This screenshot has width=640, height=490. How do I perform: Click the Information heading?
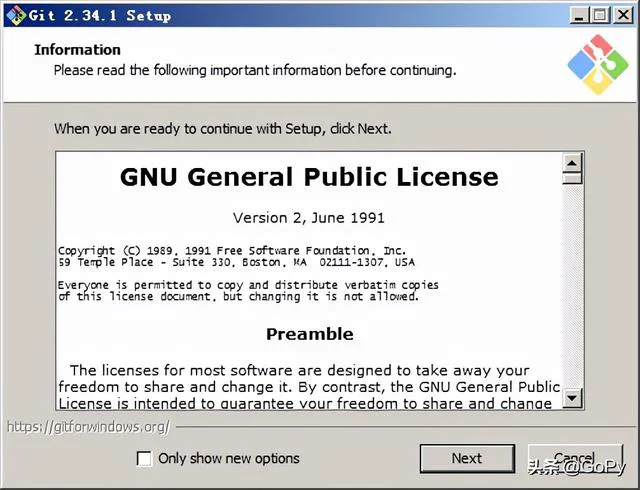pos(77,50)
